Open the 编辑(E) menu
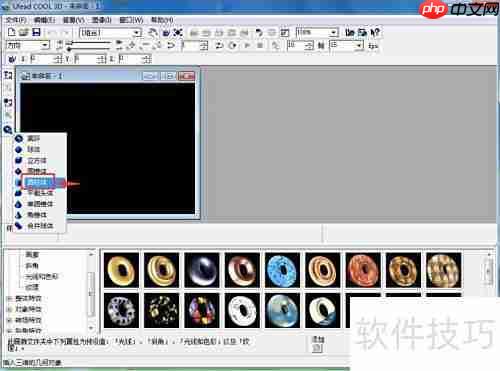 click(x=44, y=20)
